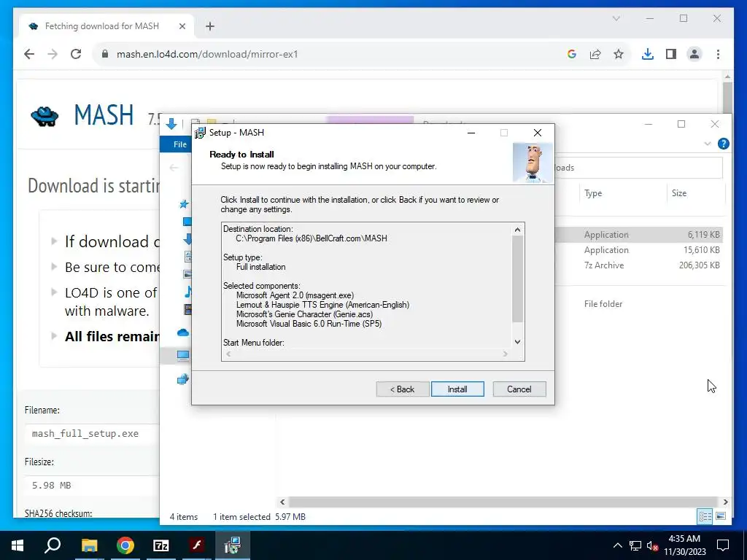Bookmark this page with star icon
This screenshot has height=560, width=747.
(x=619, y=54)
